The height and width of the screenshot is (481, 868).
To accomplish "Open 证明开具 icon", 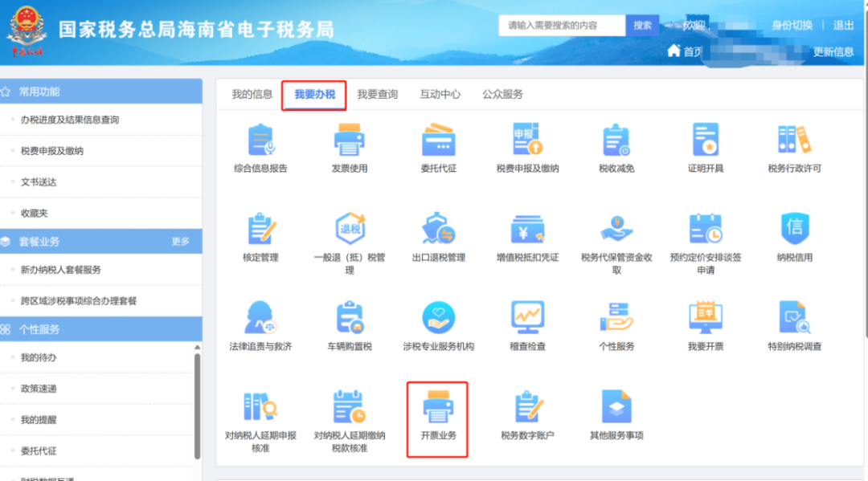I will (x=706, y=140).
